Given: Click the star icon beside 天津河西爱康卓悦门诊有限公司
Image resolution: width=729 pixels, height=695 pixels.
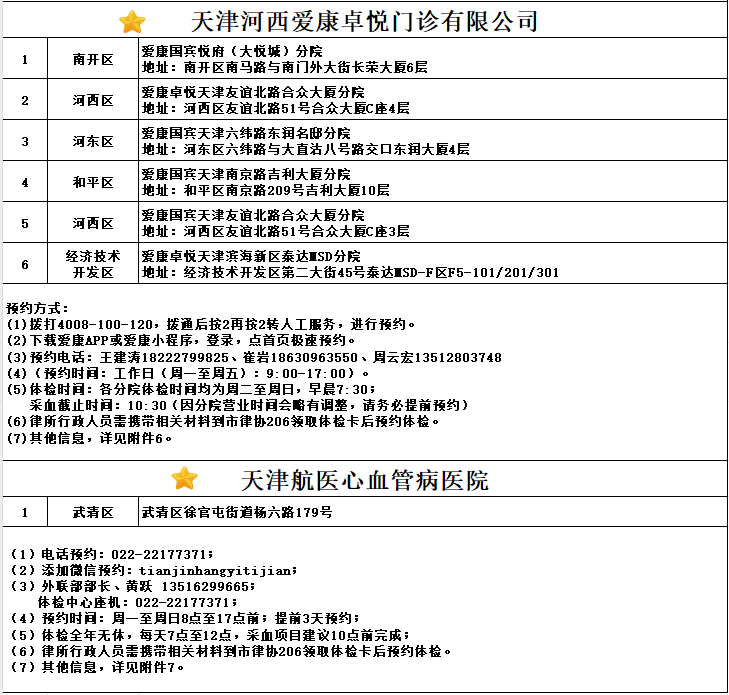Looking at the screenshot, I should click(132, 22).
